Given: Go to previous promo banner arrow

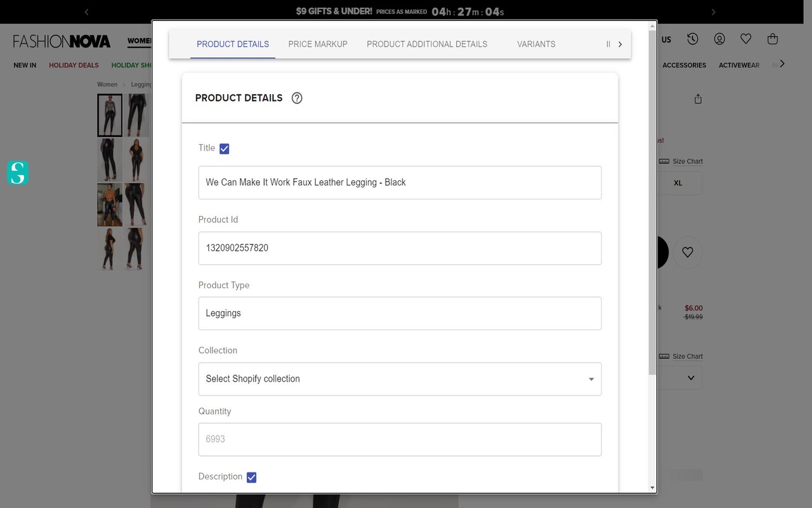Looking at the screenshot, I should [x=86, y=11].
